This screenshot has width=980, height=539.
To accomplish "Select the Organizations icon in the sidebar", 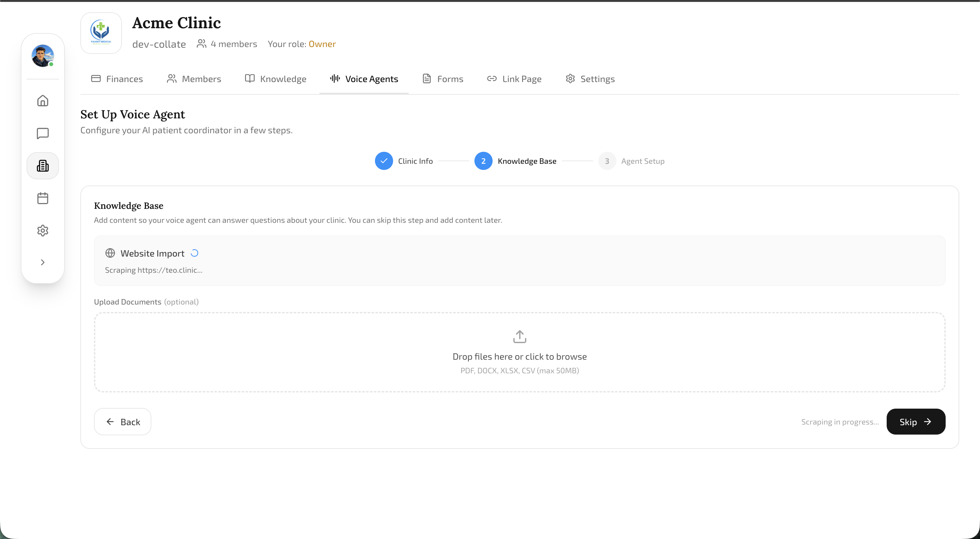I will pos(42,166).
